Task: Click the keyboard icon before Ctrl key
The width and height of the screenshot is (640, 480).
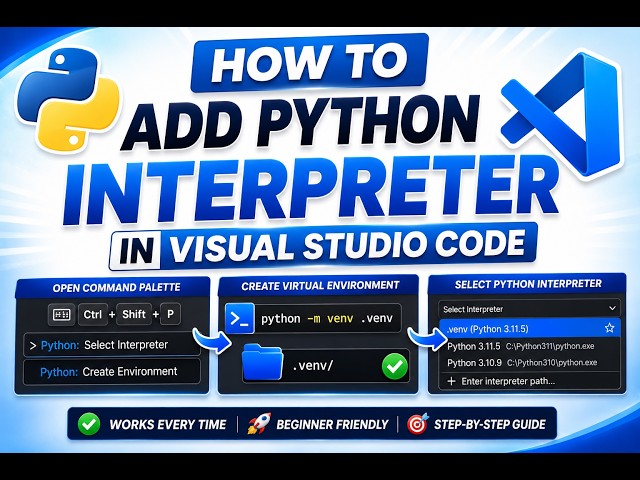Action: click(x=62, y=314)
